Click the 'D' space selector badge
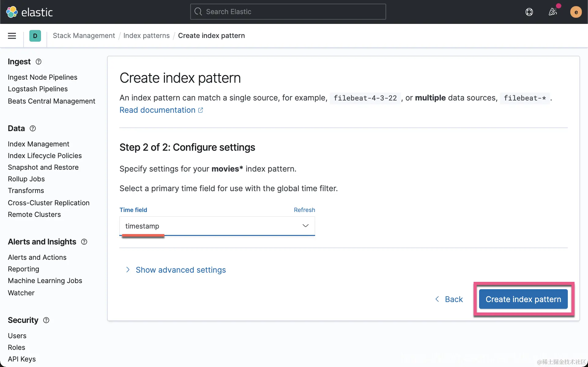 [x=35, y=36]
